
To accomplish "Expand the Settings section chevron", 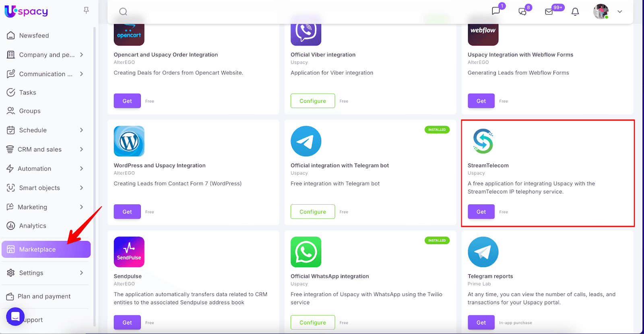I will (x=82, y=273).
